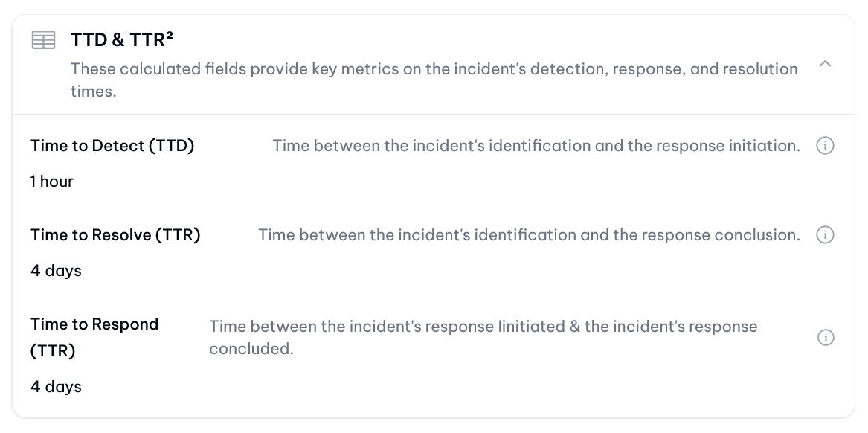The height and width of the screenshot is (433, 868).
Task: Click Time to Resolve description about response conclusion
Action: point(530,235)
